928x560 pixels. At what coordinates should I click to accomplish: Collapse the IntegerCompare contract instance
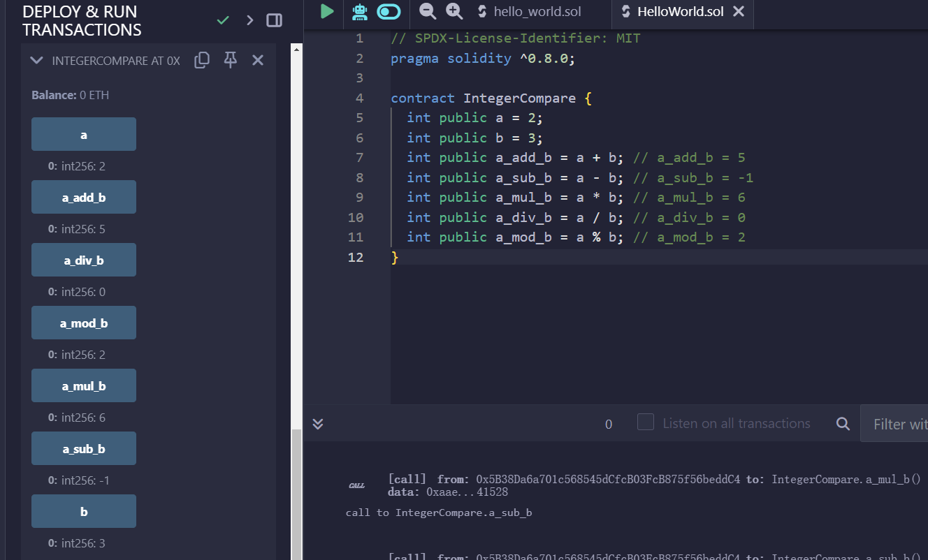37,61
